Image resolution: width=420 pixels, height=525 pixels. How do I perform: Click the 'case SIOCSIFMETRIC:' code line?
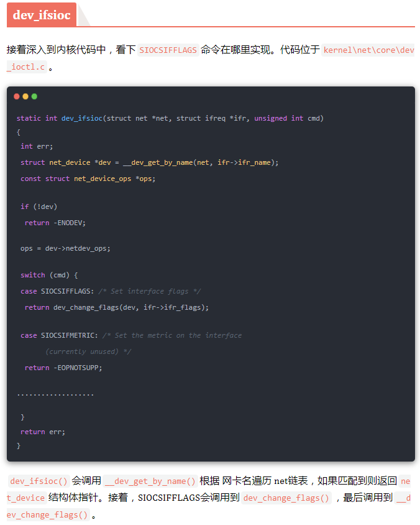pyautogui.click(x=131, y=335)
